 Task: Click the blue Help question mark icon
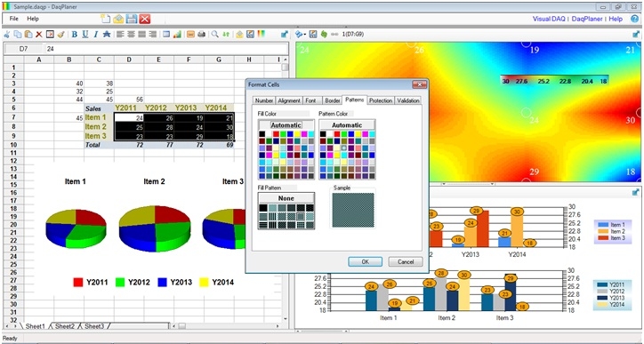pyautogui.click(x=634, y=19)
